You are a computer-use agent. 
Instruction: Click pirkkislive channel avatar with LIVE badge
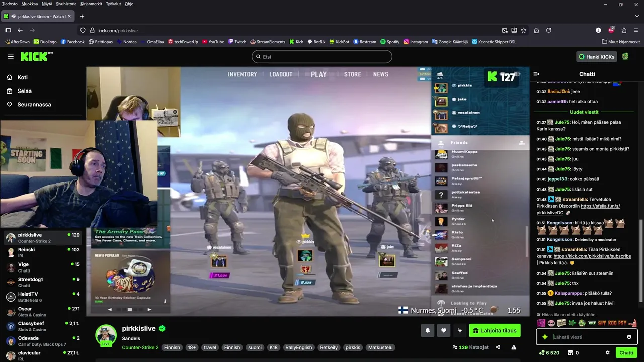point(106,335)
